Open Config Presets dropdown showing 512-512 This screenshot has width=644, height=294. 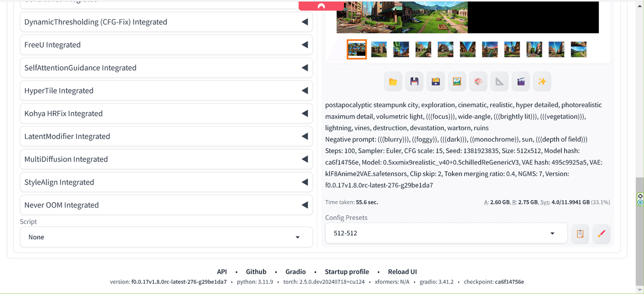[447, 233]
